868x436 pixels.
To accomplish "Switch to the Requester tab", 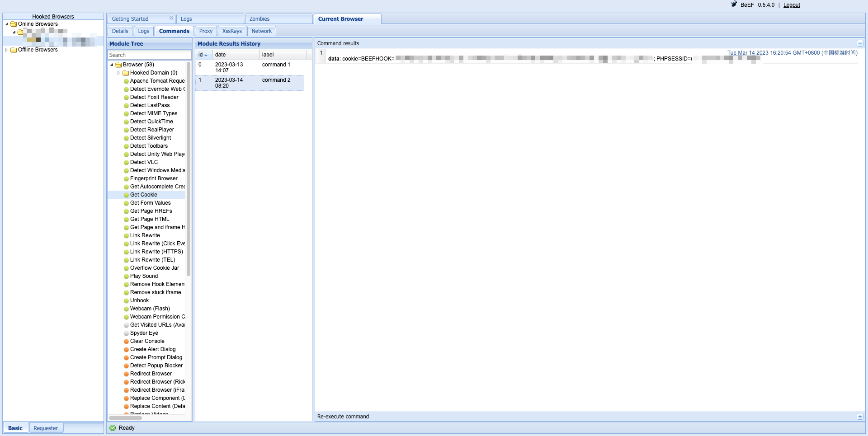I will pyautogui.click(x=46, y=428).
